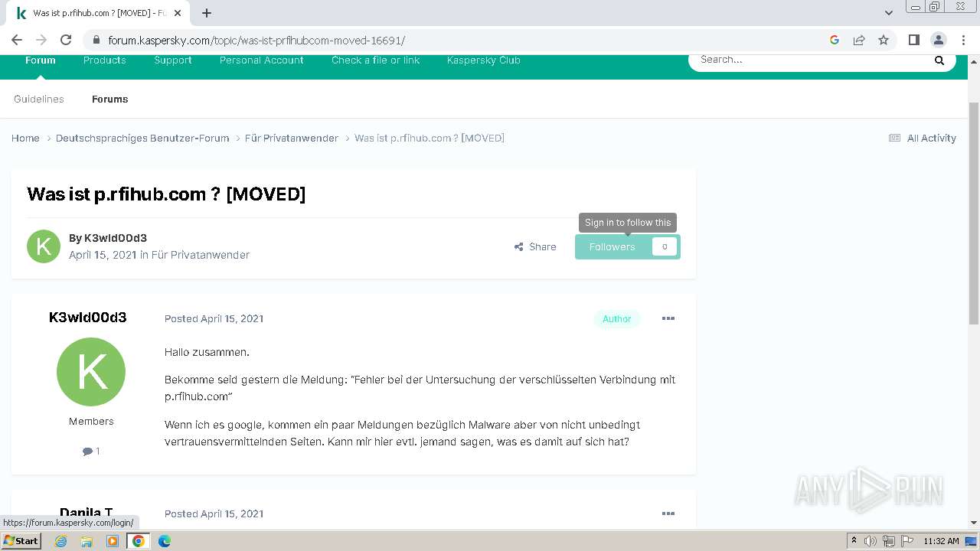Open the Windows Start menu
Image resolution: width=980 pixels, height=551 pixels.
pos(21,541)
